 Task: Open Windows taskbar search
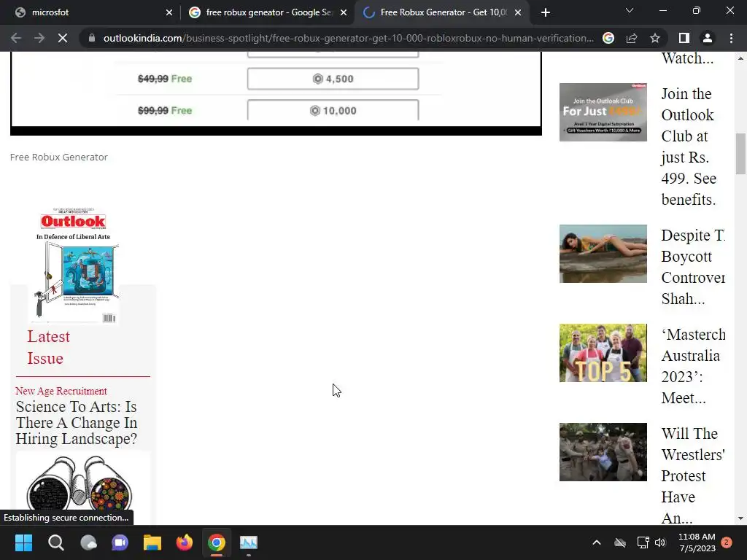coord(55,542)
